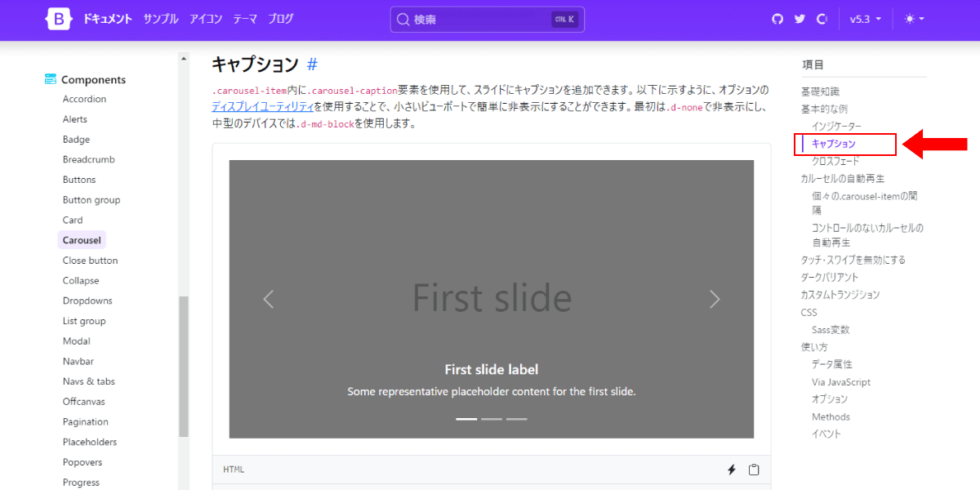Screen dimensions: 980x490
Task: Open Popovers in the sidebar
Action: coord(82,461)
